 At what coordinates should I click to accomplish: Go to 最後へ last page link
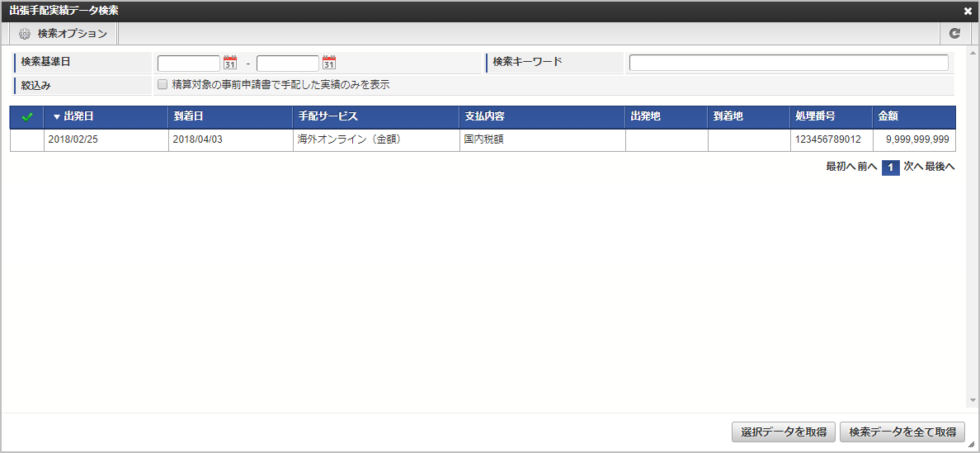pyautogui.click(x=940, y=167)
